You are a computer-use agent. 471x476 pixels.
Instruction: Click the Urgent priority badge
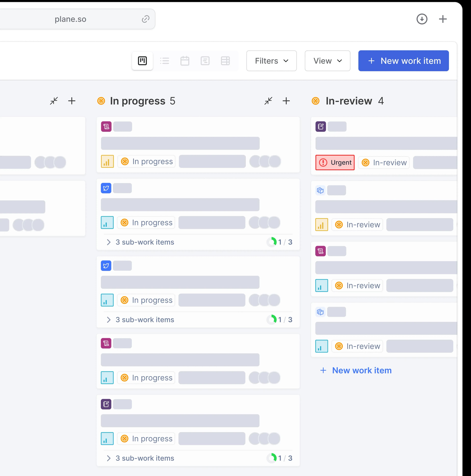click(335, 162)
